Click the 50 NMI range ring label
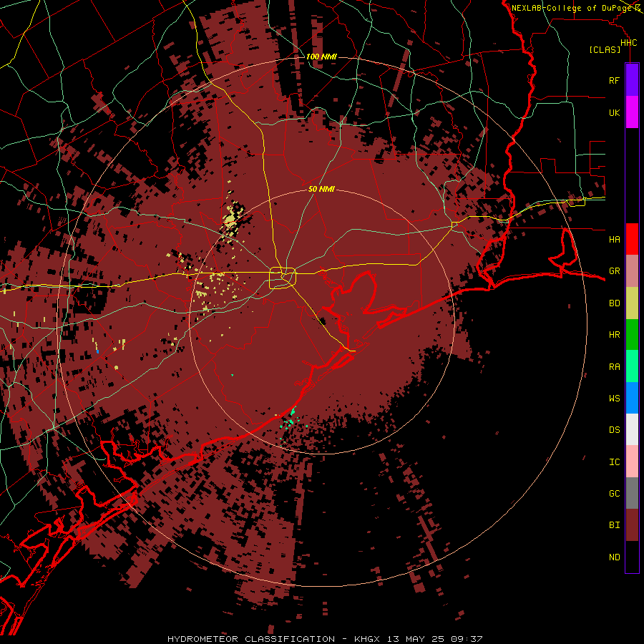This screenshot has height=644, width=644. [321, 190]
